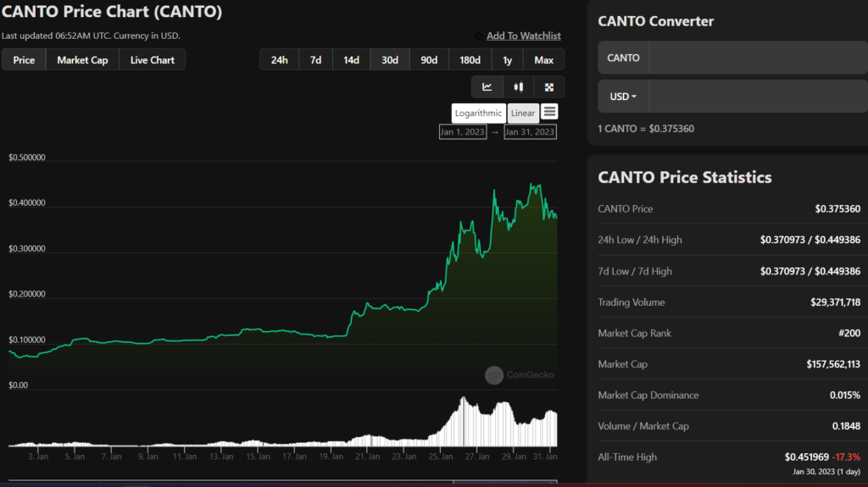Click the watchlist star icon

tap(479, 36)
